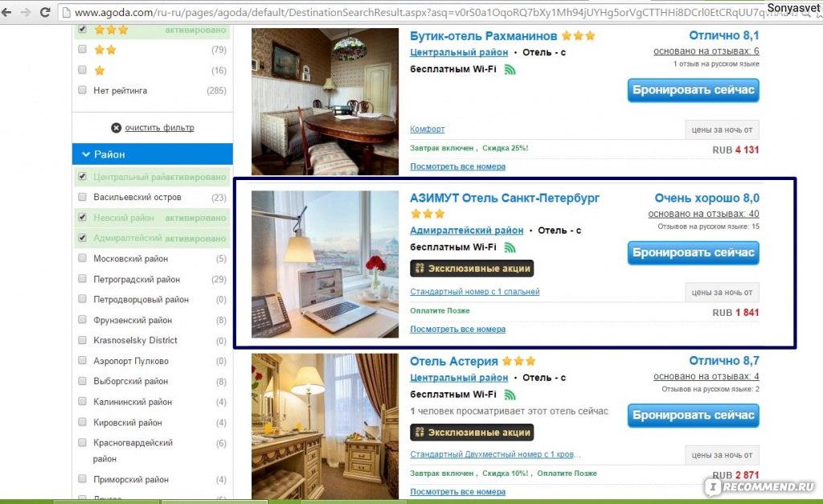Viewport: 823px width, 504px height.
Task: Click the browser forward arrow
Action: 25,11
